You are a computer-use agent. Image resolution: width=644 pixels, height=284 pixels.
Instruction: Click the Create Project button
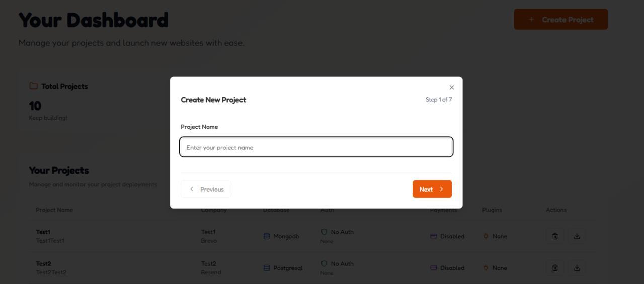[x=560, y=20]
